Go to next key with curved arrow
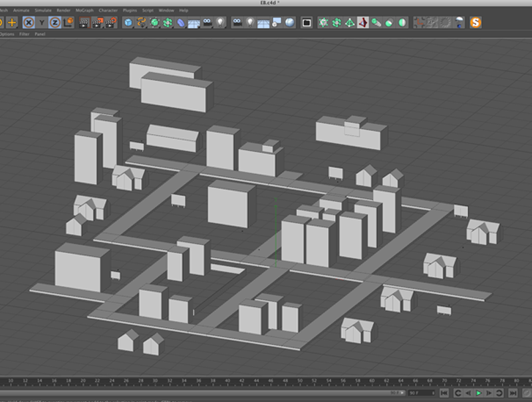Viewport: 532px width, 402px height. tap(499, 393)
